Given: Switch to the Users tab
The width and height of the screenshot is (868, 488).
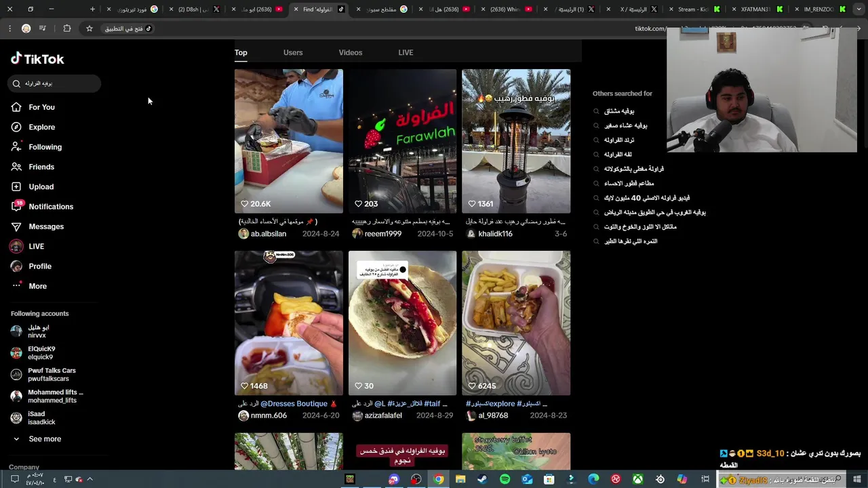Looking at the screenshot, I should point(293,52).
